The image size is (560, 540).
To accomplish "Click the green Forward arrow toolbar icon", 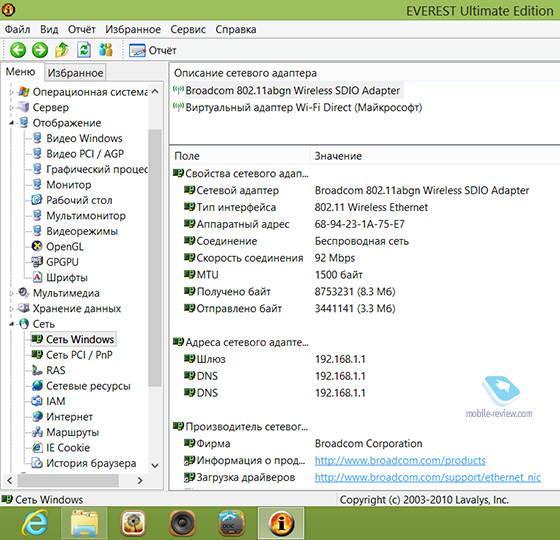I will (40, 50).
